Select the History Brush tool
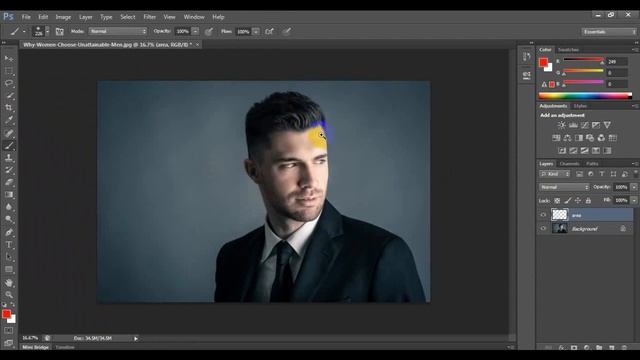Image resolution: width=640 pixels, height=360 pixels. (9, 170)
